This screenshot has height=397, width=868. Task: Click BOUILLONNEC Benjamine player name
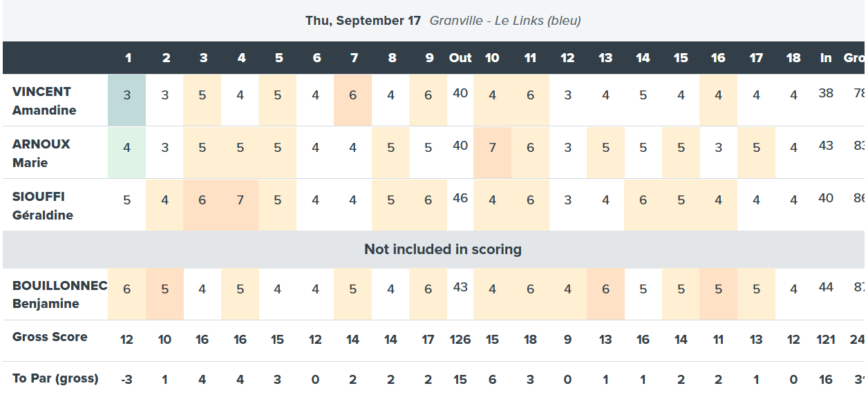(x=59, y=294)
